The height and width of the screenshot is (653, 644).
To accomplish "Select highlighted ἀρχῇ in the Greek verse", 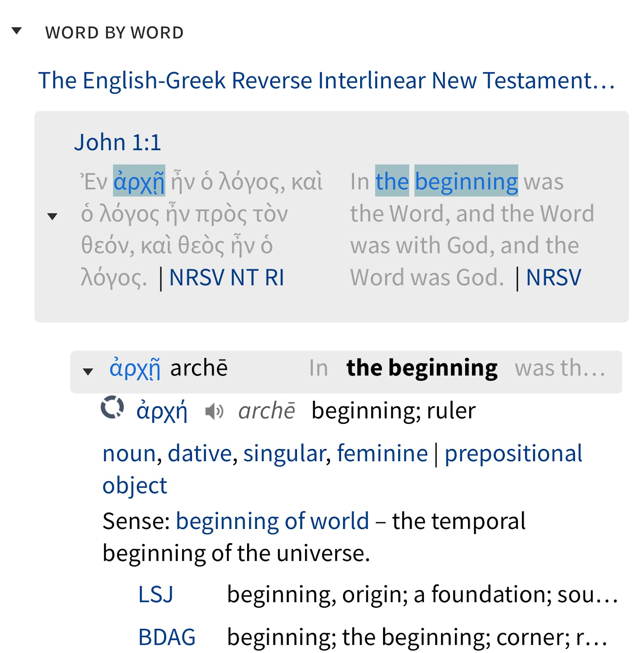I will pos(139,182).
